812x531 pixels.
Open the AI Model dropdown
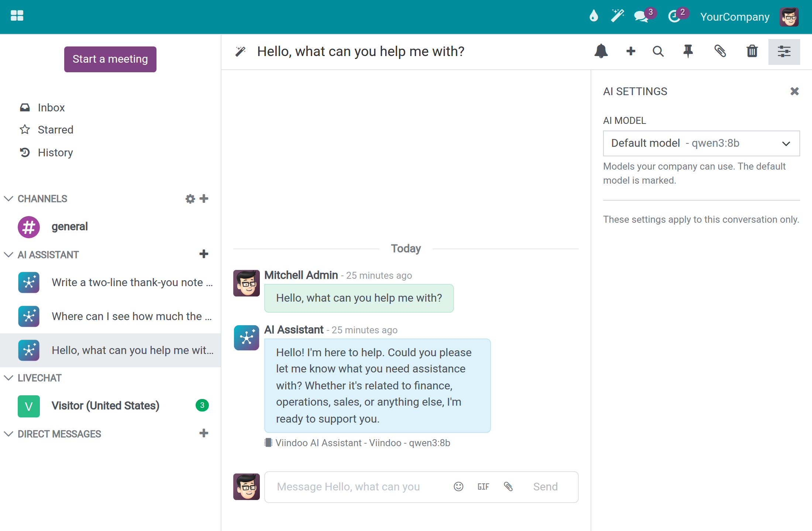[x=701, y=143]
